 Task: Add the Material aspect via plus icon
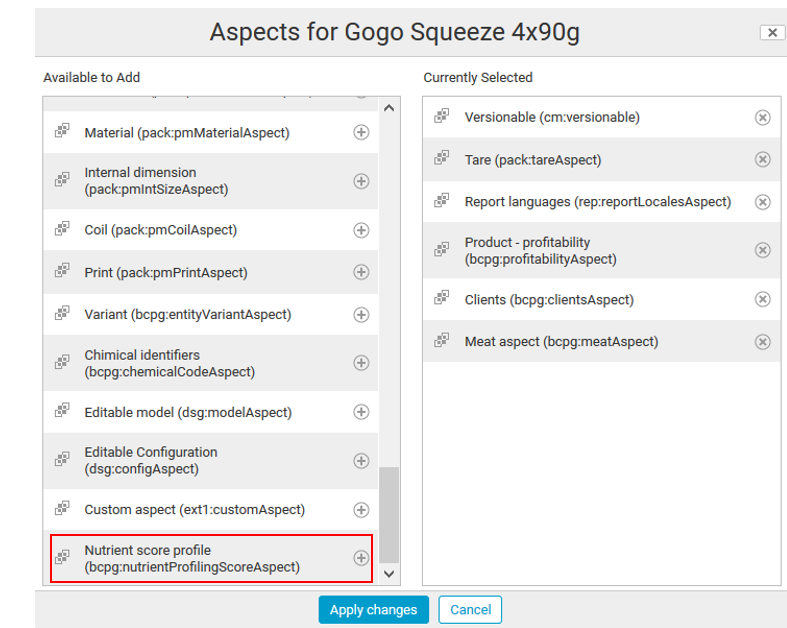coord(361,132)
